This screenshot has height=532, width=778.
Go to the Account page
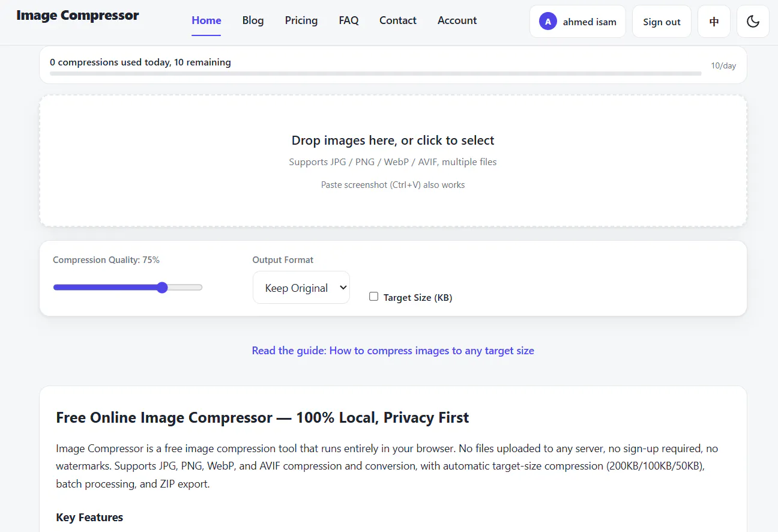coord(457,20)
